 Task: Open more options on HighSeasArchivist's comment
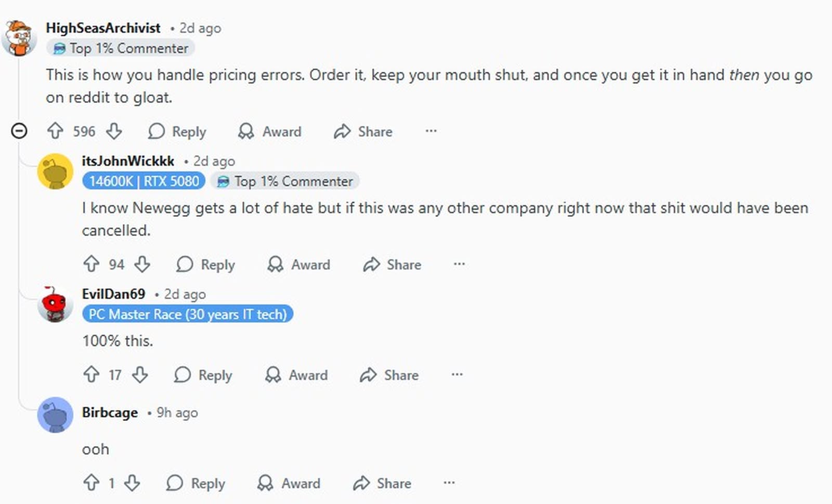point(431,131)
